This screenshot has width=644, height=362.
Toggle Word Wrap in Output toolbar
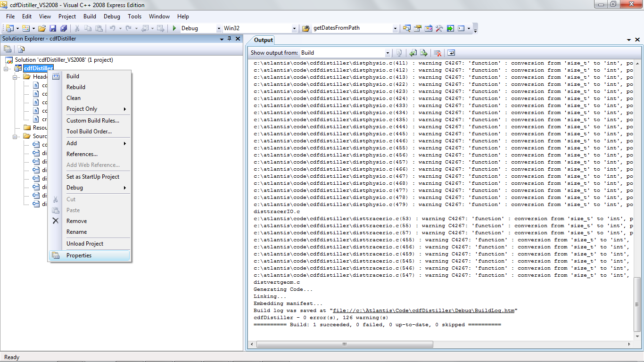(451, 53)
